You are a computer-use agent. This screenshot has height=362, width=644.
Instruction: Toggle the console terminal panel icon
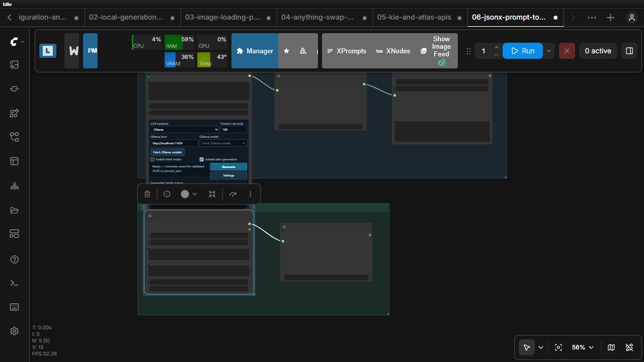point(14,283)
